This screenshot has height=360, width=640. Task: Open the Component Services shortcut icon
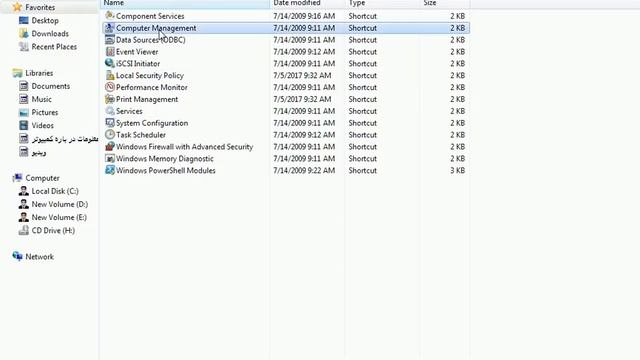click(109, 16)
